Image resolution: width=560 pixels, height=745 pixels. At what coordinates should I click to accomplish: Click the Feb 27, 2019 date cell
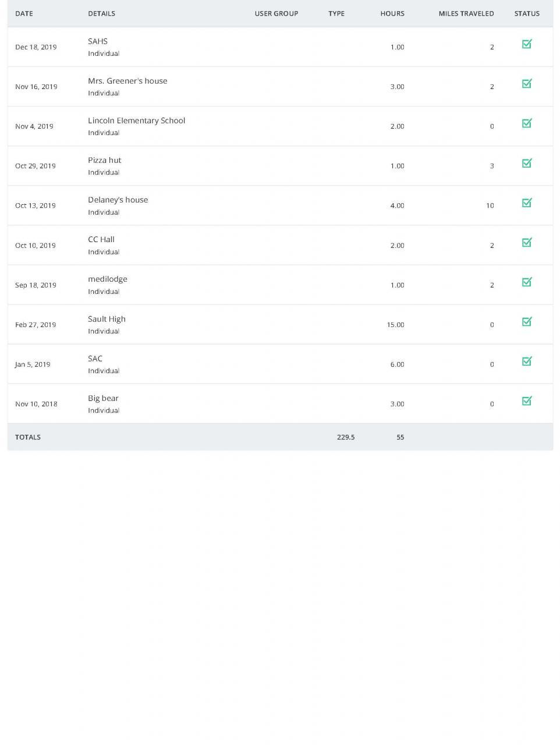(36, 325)
